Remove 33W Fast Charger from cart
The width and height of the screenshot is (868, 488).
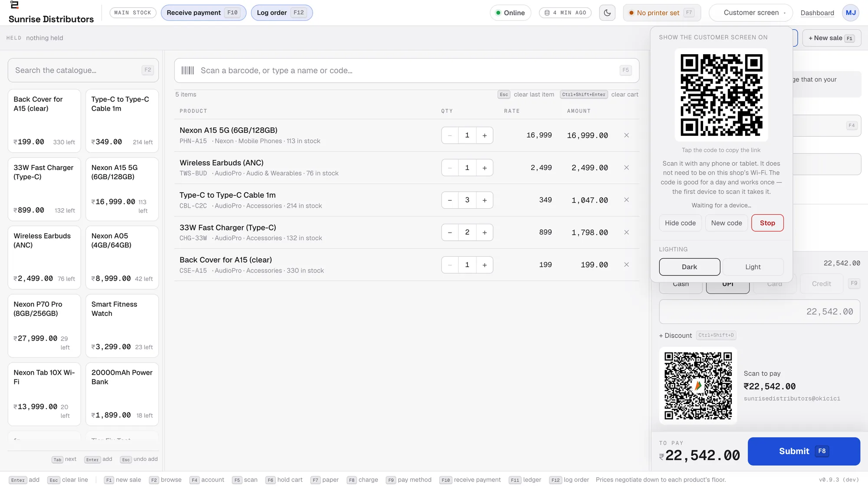click(x=626, y=233)
